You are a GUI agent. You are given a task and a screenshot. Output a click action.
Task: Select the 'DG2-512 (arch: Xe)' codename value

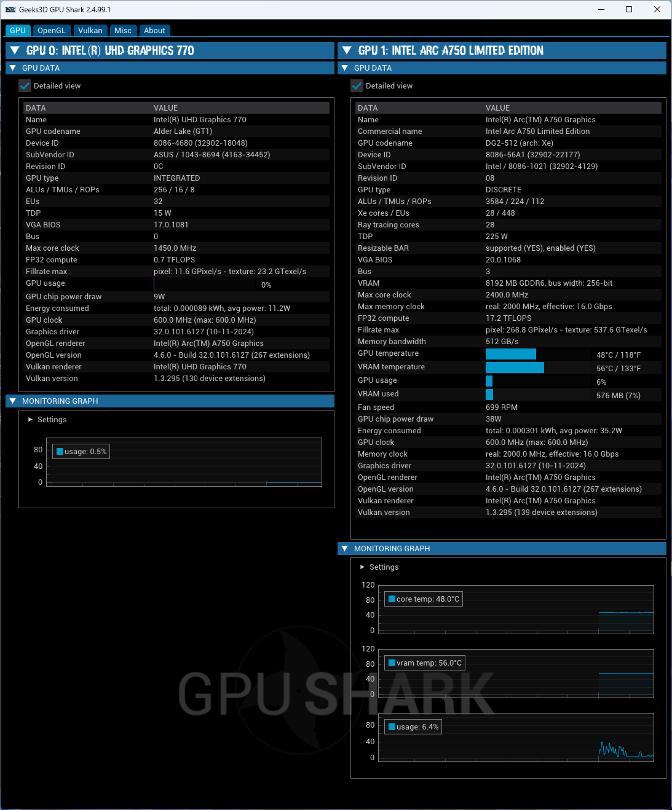coord(520,143)
